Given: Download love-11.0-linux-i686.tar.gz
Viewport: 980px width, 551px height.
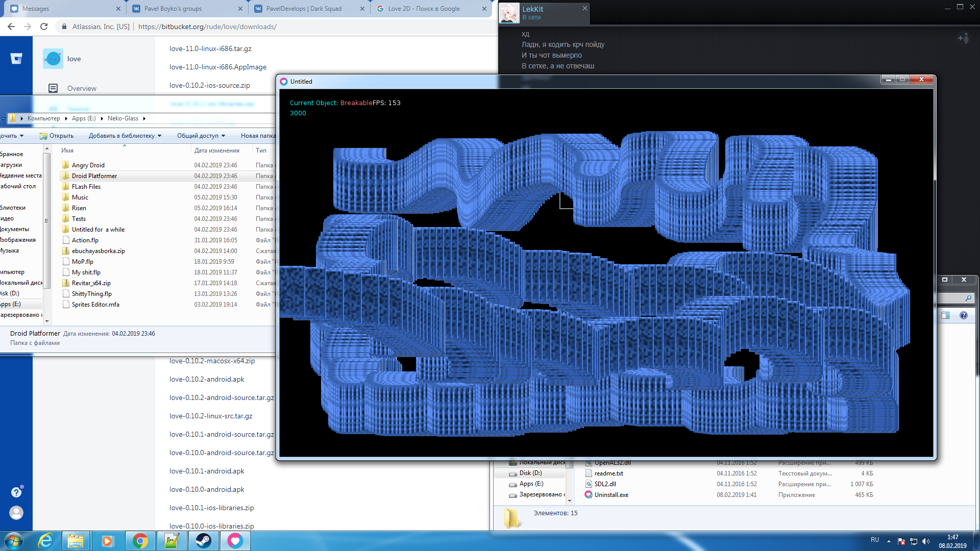Looking at the screenshot, I should pyautogui.click(x=210, y=49).
